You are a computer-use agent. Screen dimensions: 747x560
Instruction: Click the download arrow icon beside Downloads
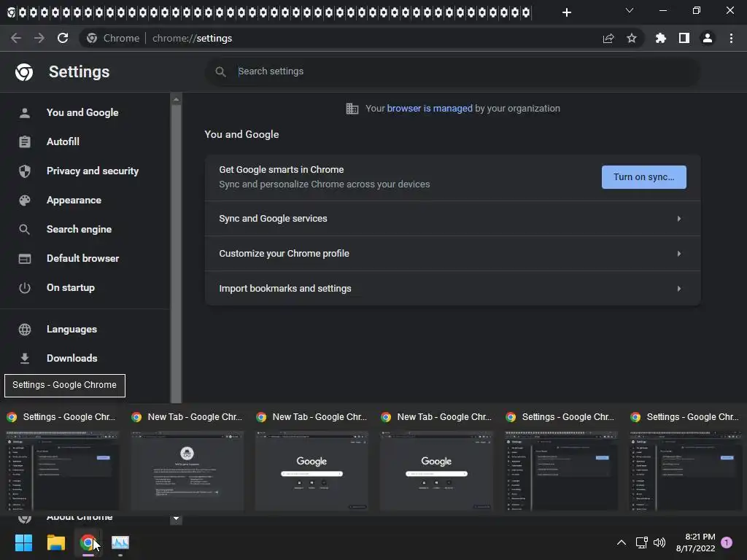(25, 358)
